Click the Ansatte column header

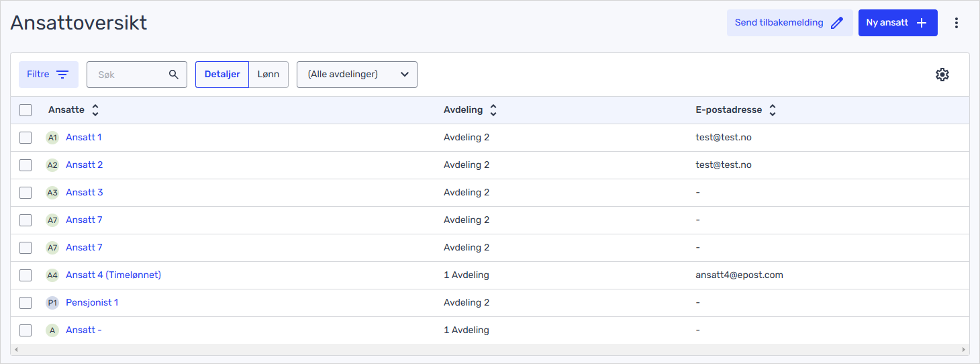66,110
